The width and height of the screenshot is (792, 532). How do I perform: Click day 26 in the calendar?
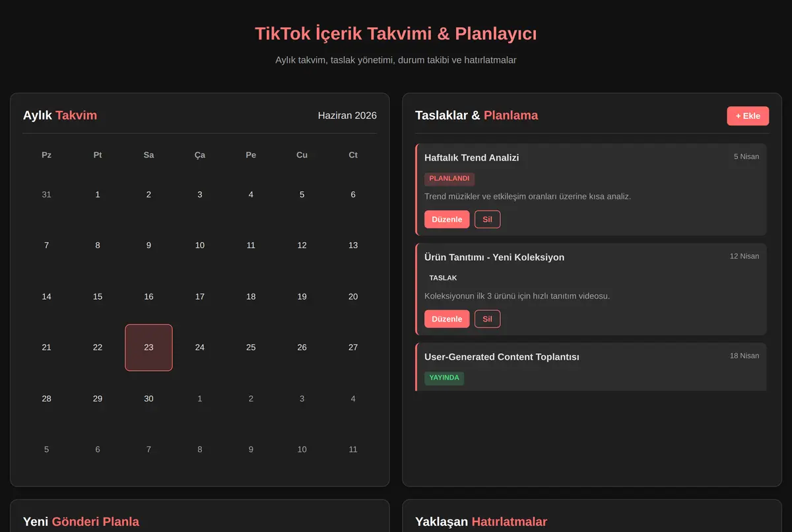click(x=302, y=347)
